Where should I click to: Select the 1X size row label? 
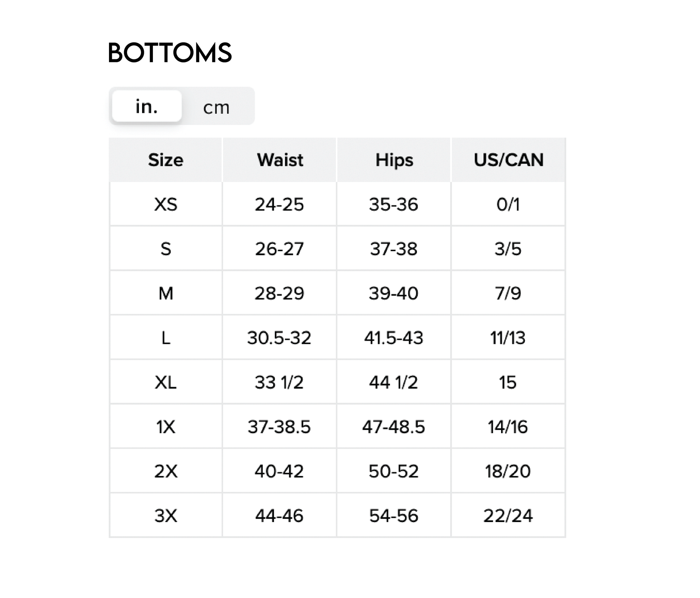coord(166,427)
